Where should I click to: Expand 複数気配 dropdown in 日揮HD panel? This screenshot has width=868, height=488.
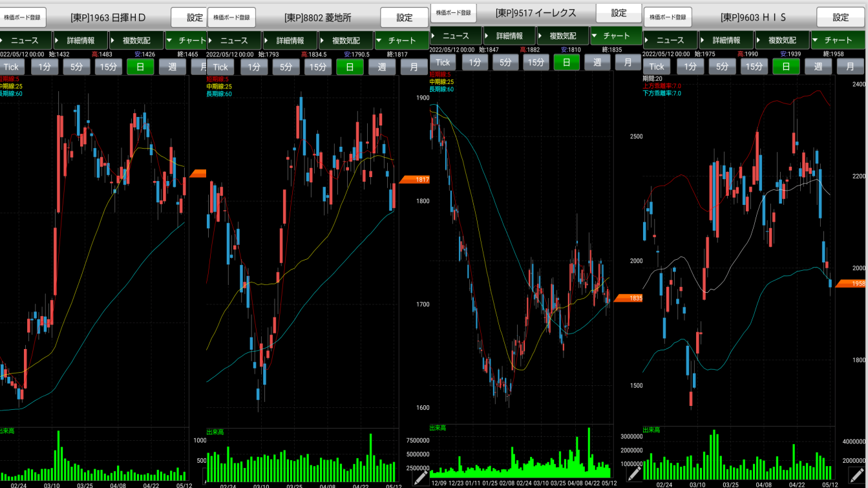[136, 40]
